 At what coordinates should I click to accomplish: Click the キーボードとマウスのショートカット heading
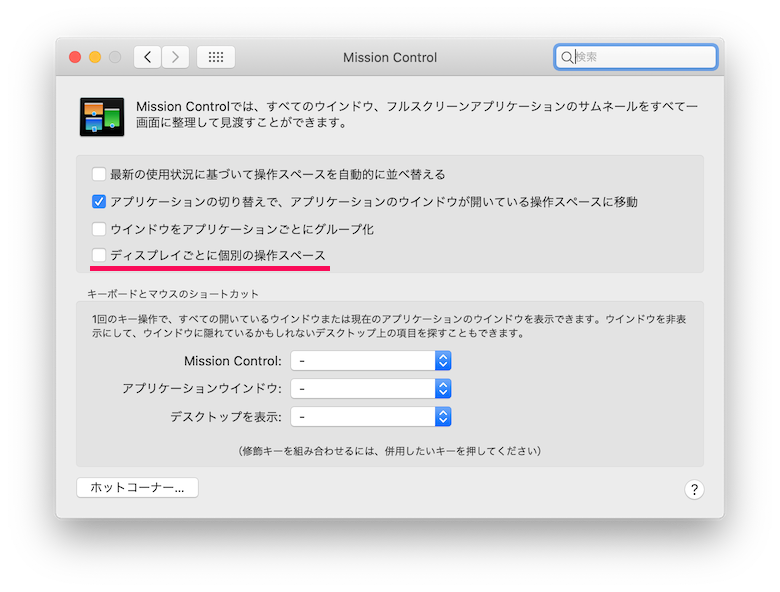click(x=173, y=294)
